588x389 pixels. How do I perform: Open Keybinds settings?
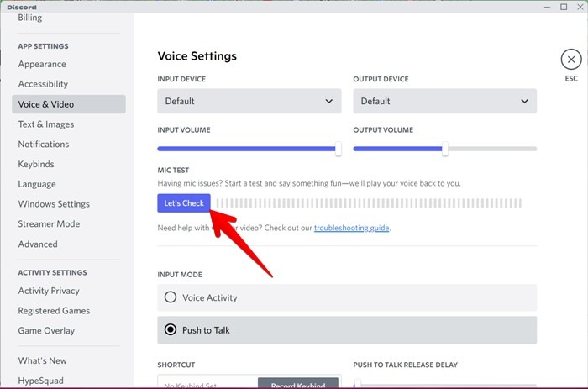36,164
